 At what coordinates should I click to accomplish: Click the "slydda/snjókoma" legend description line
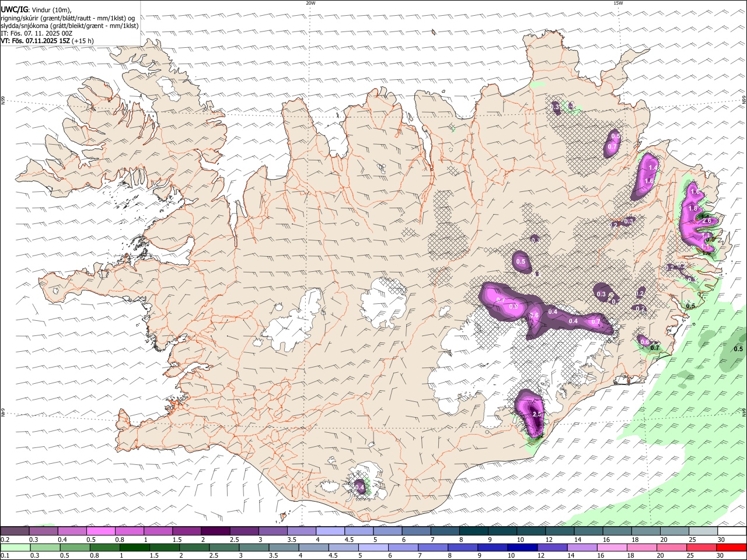pos(70,26)
